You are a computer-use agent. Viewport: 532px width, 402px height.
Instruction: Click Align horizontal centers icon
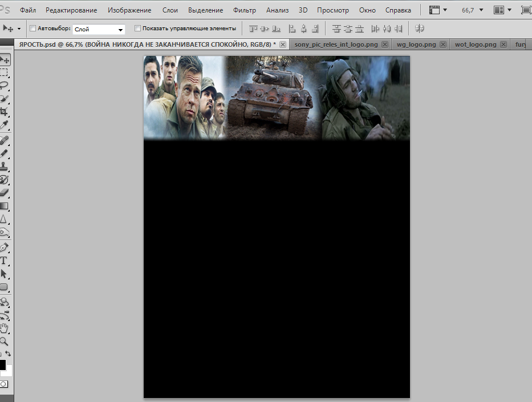(304, 29)
